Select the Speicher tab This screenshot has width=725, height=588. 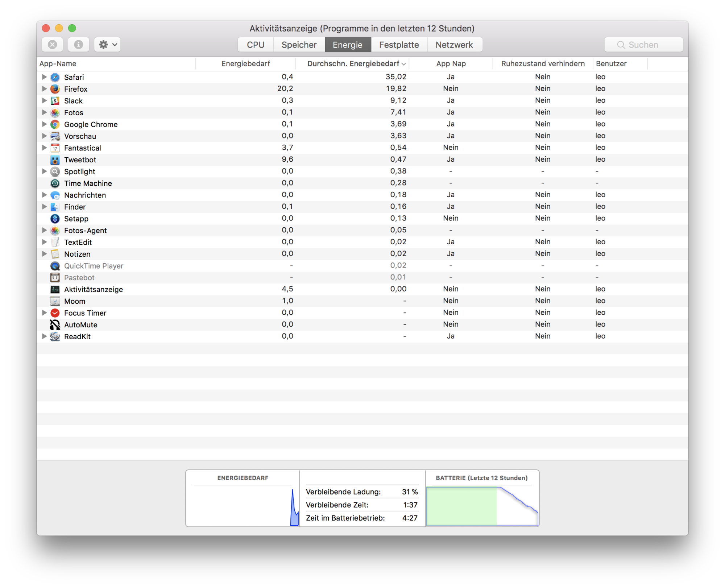click(299, 45)
